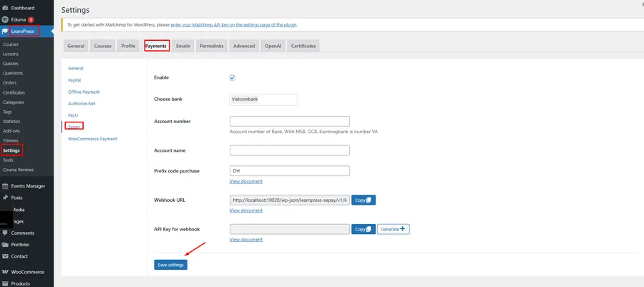Select PayPal in payment methods list
The width and height of the screenshot is (644, 287).
[74, 80]
